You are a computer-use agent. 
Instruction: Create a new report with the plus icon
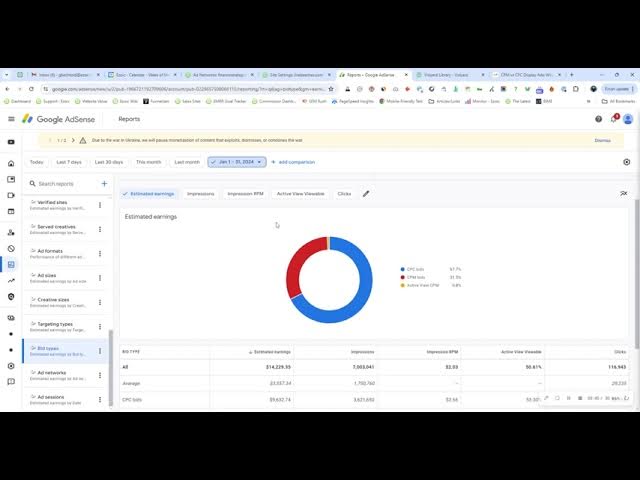click(x=104, y=184)
